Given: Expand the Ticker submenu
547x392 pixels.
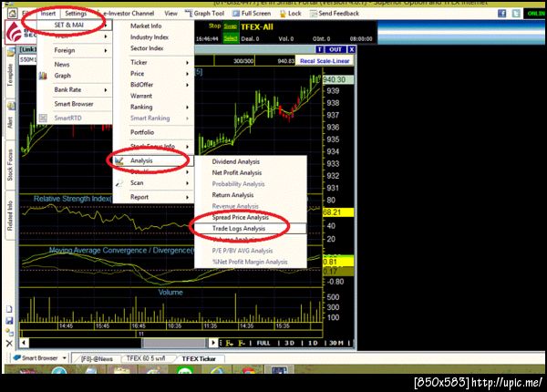Looking at the screenshot, I should [153, 62].
